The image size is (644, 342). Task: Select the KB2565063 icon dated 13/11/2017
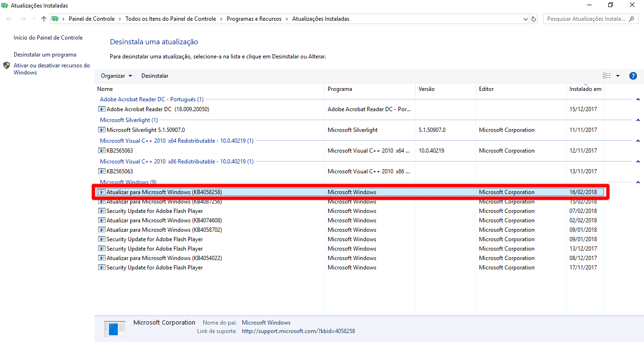coord(101,171)
